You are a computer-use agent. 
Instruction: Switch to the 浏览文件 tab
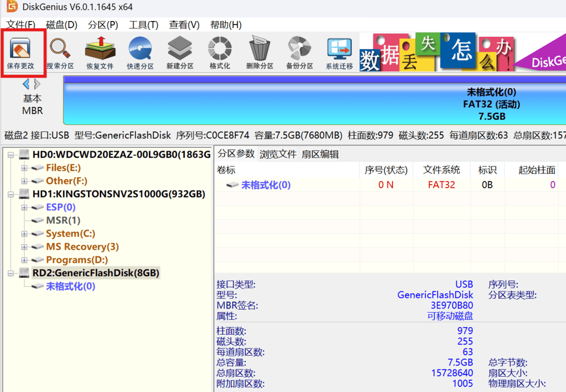click(278, 154)
